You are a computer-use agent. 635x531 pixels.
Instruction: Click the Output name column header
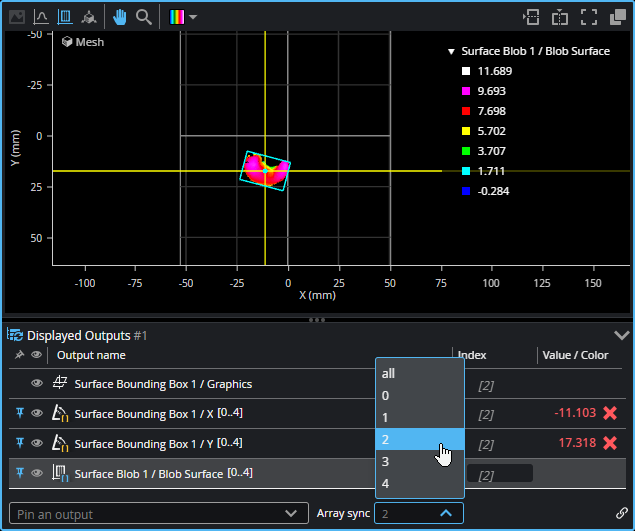pos(91,355)
